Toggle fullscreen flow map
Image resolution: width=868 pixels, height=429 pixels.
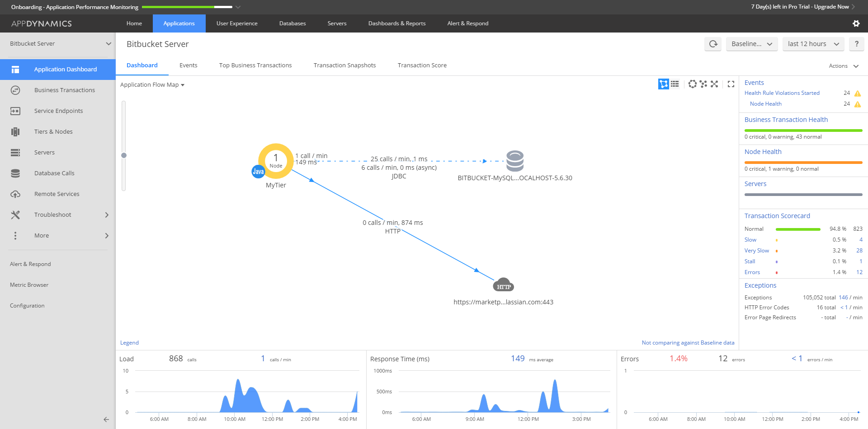point(731,84)
